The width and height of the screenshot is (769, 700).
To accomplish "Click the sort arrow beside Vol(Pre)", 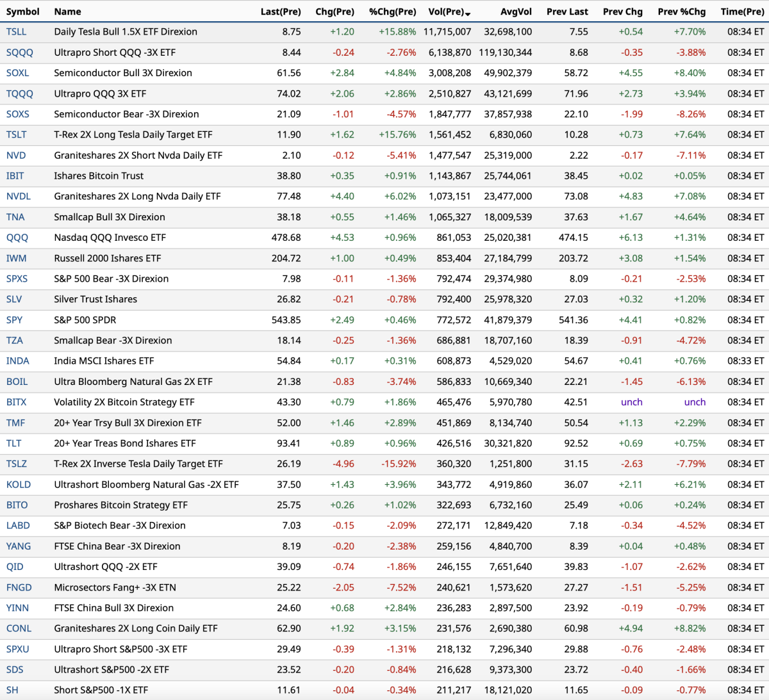I will click(468, 13).
